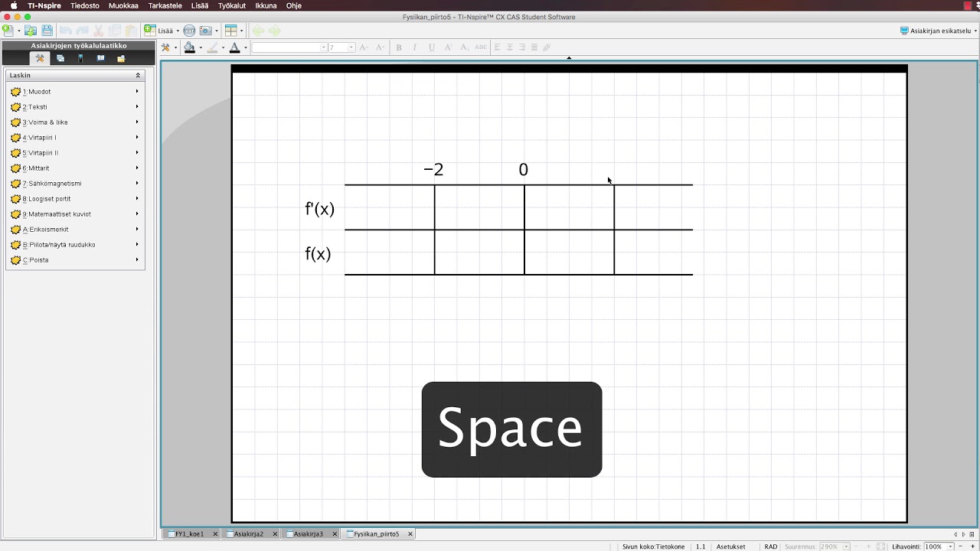Click the open document folder icon
The image size is (980, 551).
31,31
